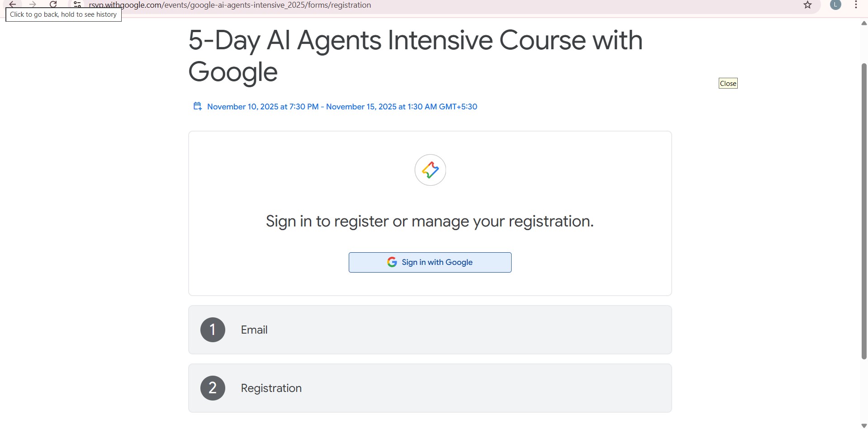Expand the Registration step section
This screenshot has width=868, height=429.
coord(430,387)
